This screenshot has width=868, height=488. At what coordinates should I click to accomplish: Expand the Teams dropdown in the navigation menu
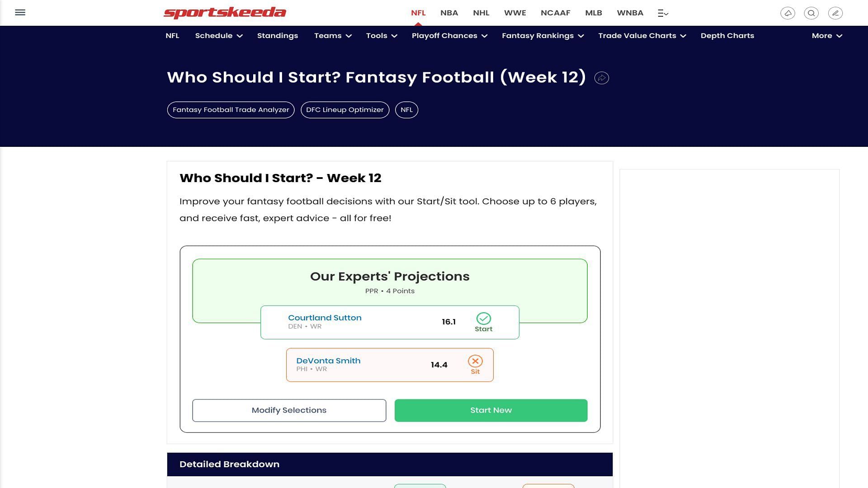click(x=333, y=36)
